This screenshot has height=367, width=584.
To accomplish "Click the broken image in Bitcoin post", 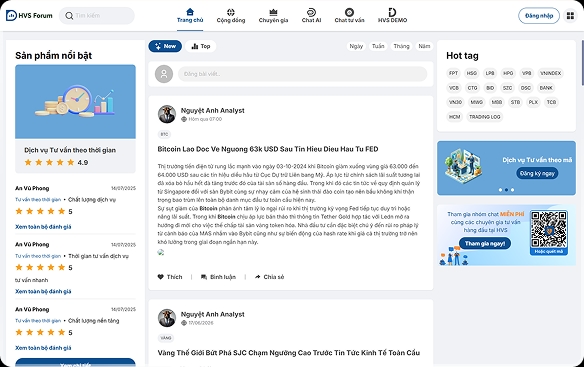I will (161, 252).
